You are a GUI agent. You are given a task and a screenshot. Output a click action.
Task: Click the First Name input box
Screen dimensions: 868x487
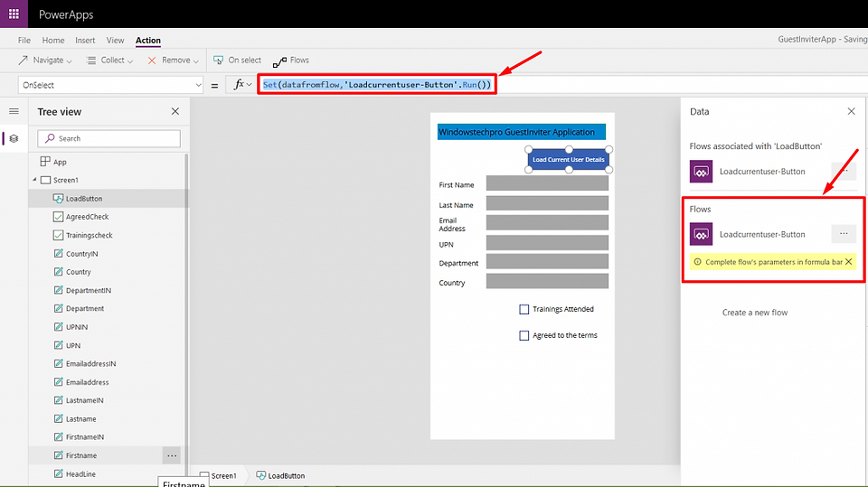click(x=547, y=183)
